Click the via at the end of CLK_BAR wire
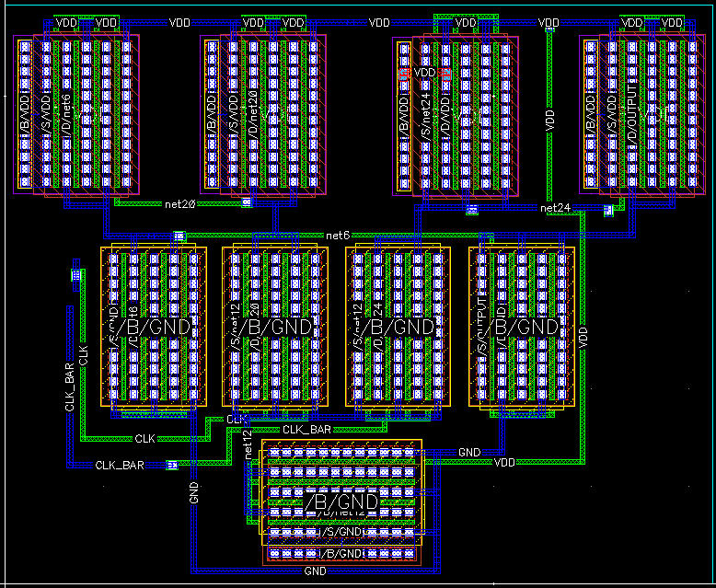 (172, 466)
